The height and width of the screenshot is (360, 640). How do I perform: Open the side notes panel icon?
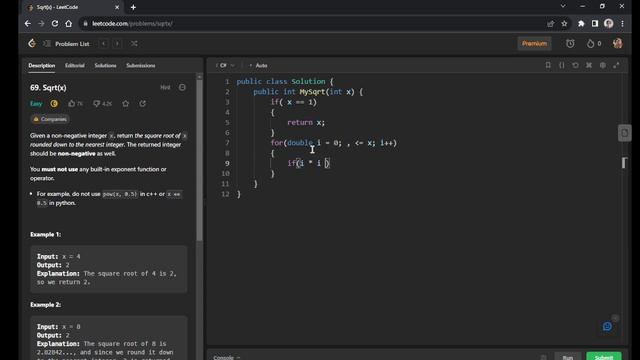[624, 133]
